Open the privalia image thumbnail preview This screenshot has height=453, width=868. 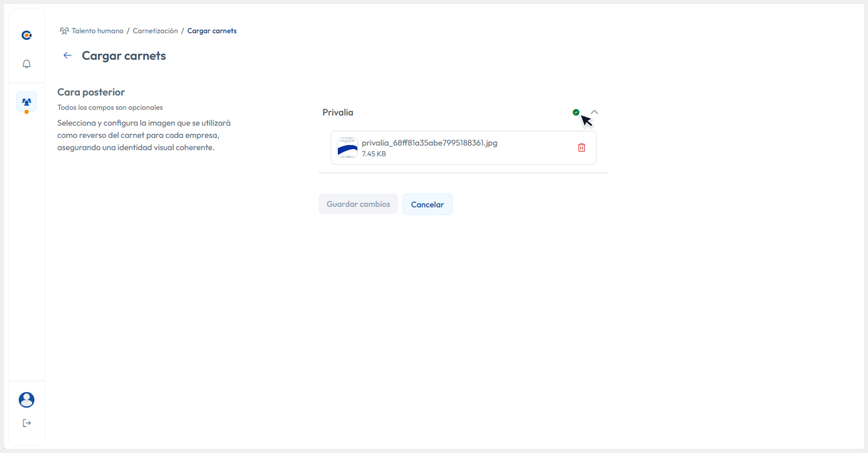[x=348, y=148]
